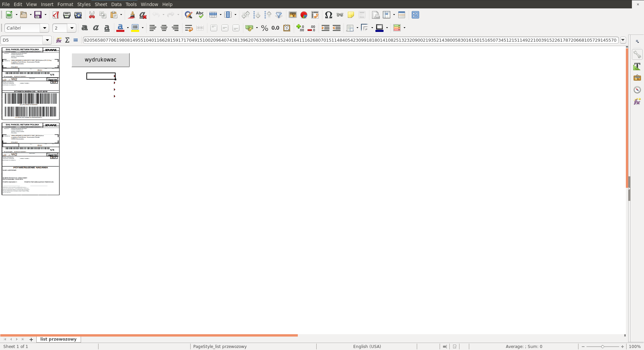Click the zoom slider at bottom right
Viewport: 644px width, 350px height.
point(602,346)
